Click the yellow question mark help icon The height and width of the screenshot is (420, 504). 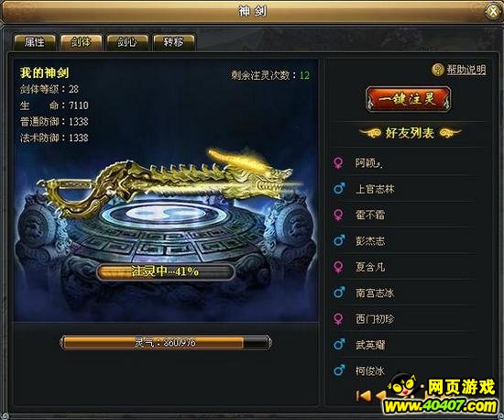[437, 70]
